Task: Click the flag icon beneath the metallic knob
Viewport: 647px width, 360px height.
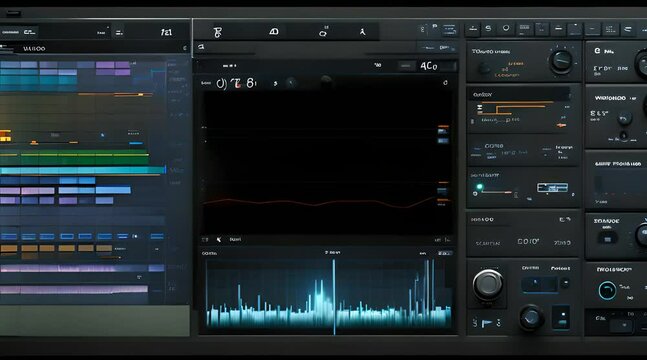Action: pyautogui.click(x=487, y=324)
